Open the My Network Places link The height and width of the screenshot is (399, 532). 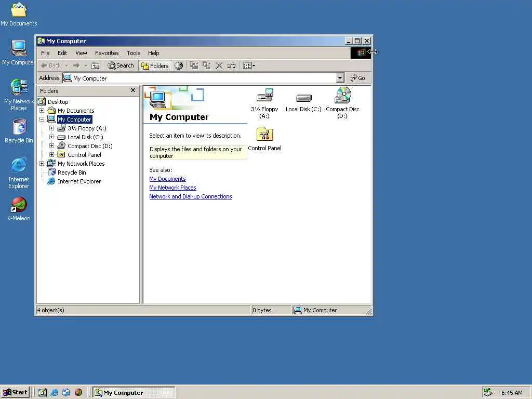pos(172,188)
